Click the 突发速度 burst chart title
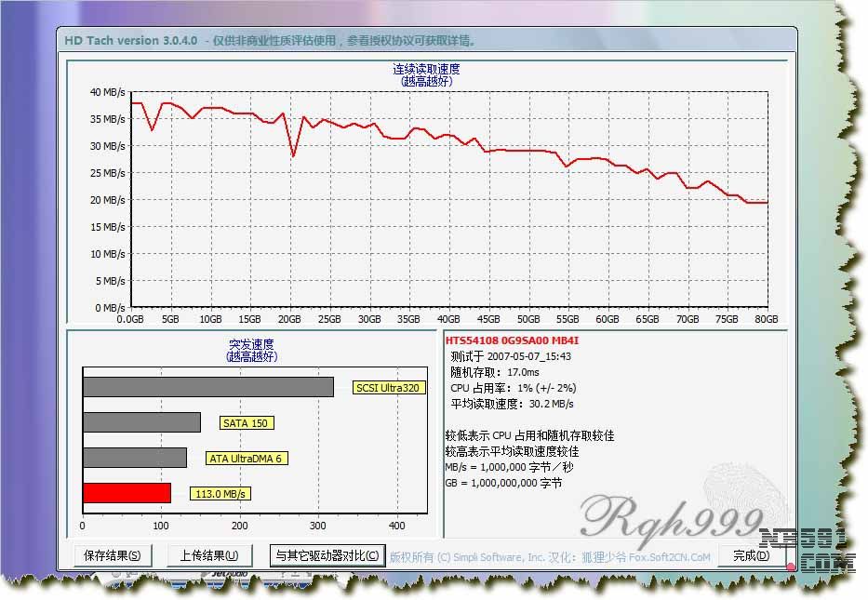The height and width of the screenshot is (600, 868). (x=251, y=344)
